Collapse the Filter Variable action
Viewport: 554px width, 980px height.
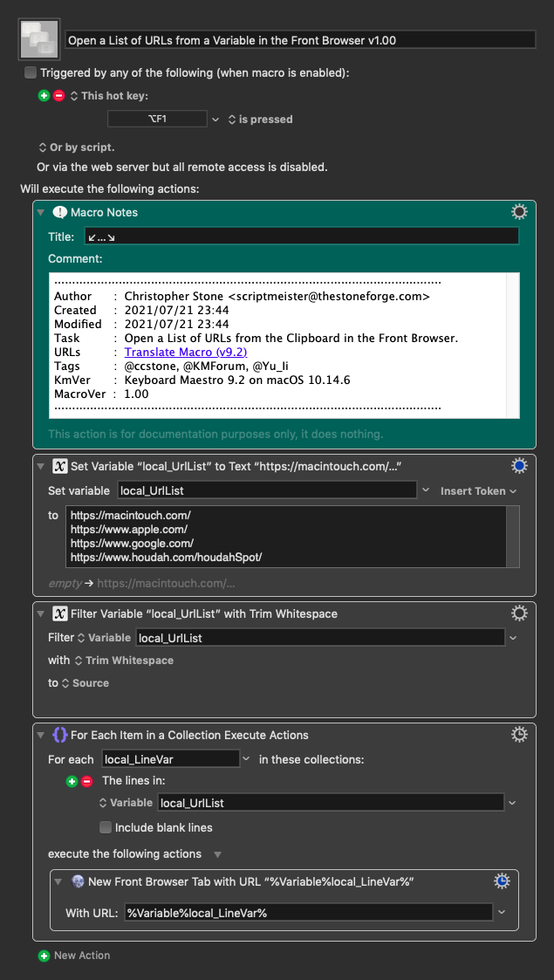click(x=41, y=613)
